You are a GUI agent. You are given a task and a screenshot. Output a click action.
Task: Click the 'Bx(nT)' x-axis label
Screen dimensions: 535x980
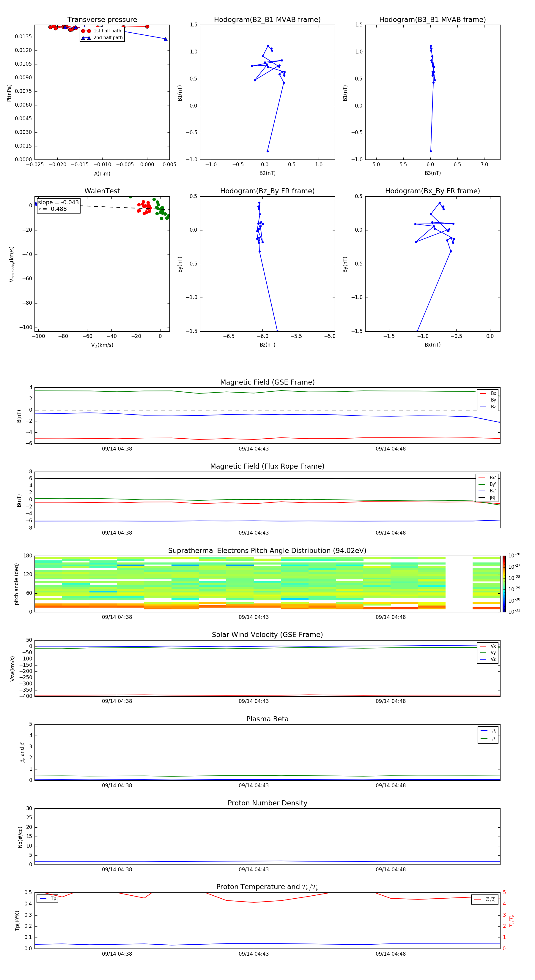click(x=432, y=345)
